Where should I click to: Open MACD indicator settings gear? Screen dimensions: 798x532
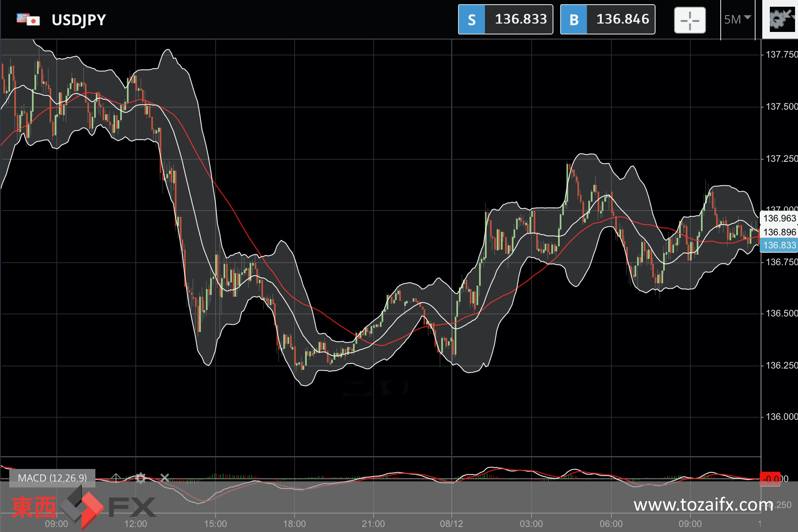point(140,478)
